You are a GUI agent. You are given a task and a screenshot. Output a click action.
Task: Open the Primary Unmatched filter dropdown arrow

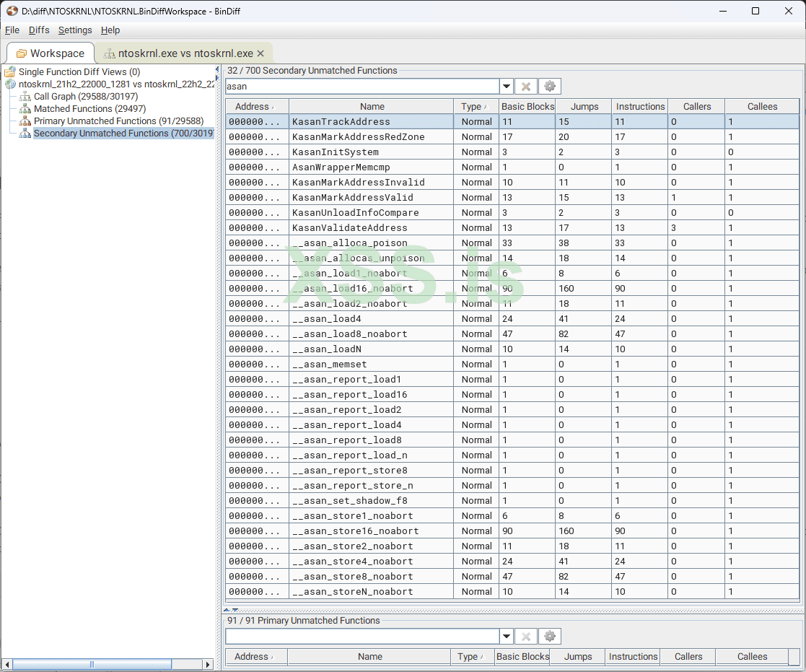[x=507, y=637]
